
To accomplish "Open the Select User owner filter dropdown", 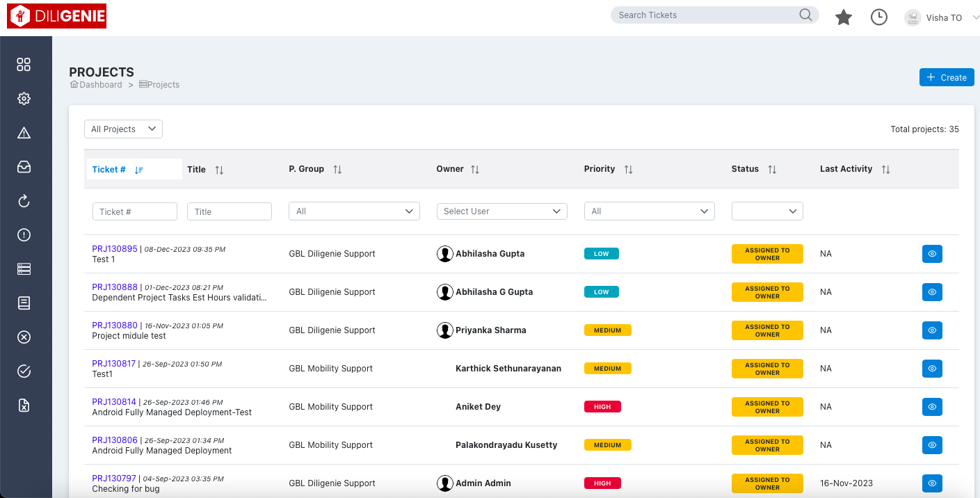I will pos(501,211).
